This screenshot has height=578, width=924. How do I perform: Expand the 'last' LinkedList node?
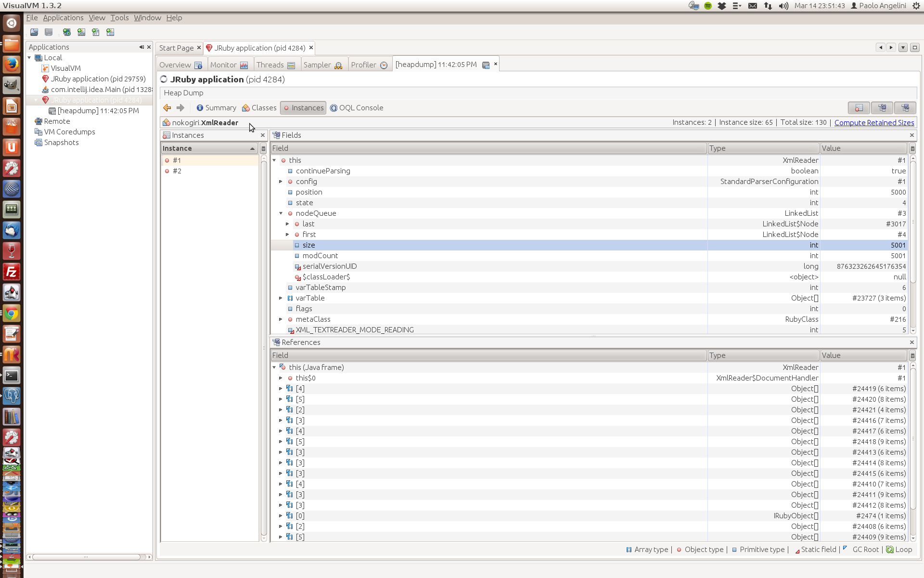[287, 224]
